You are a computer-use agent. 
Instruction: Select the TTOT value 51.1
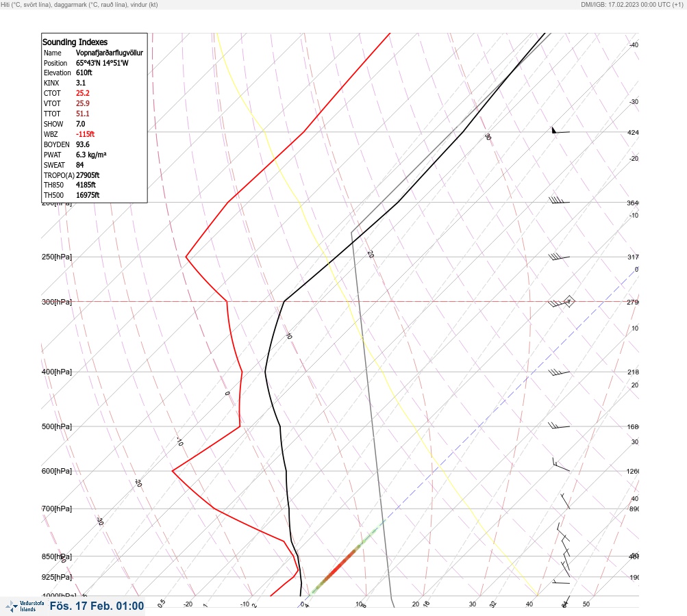pyautogui.click(x=82, y=114)
